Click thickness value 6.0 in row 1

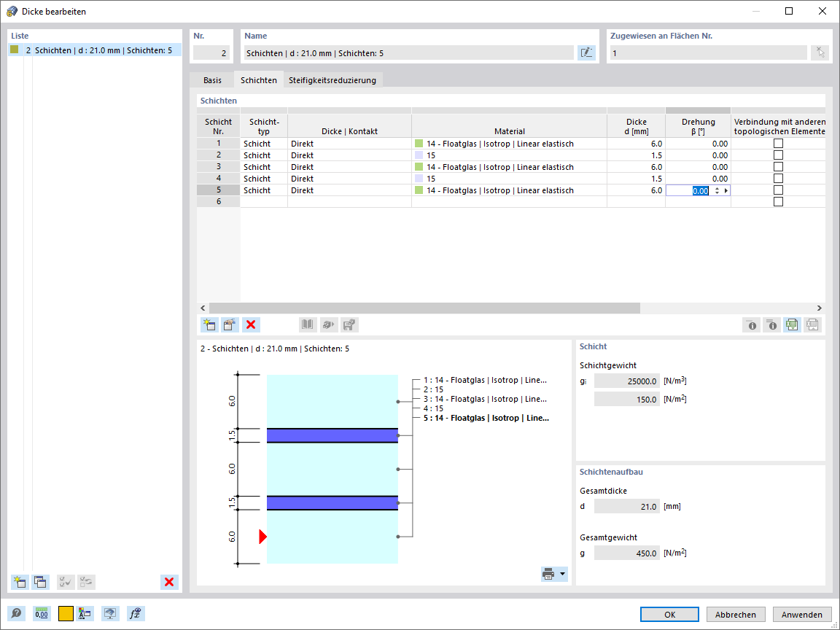(x=636, y=144)
